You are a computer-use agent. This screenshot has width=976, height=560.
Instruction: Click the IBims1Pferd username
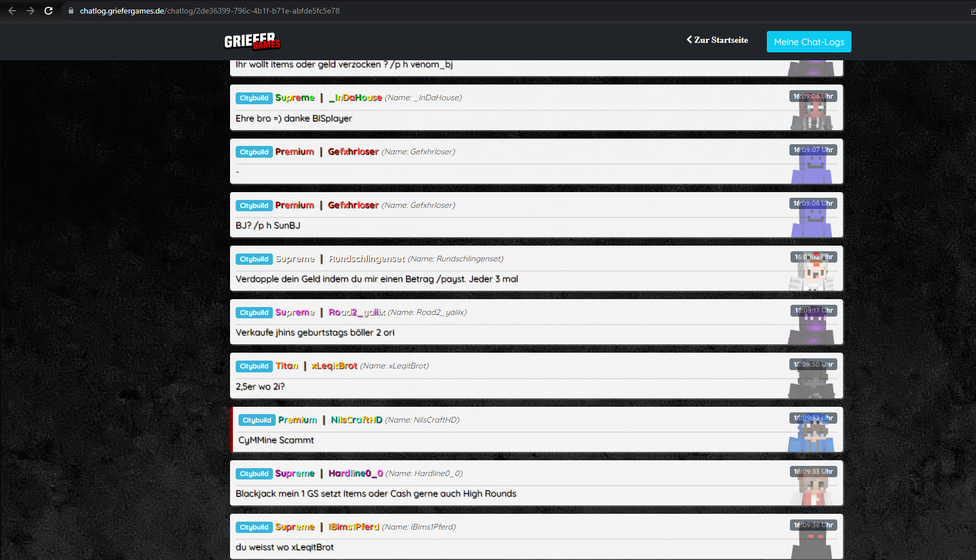354,527
